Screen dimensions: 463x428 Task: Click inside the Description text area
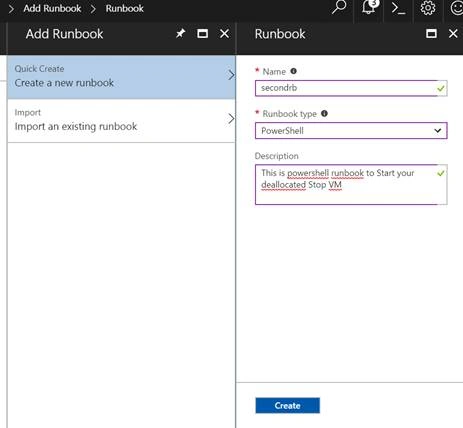pos(351,184)
